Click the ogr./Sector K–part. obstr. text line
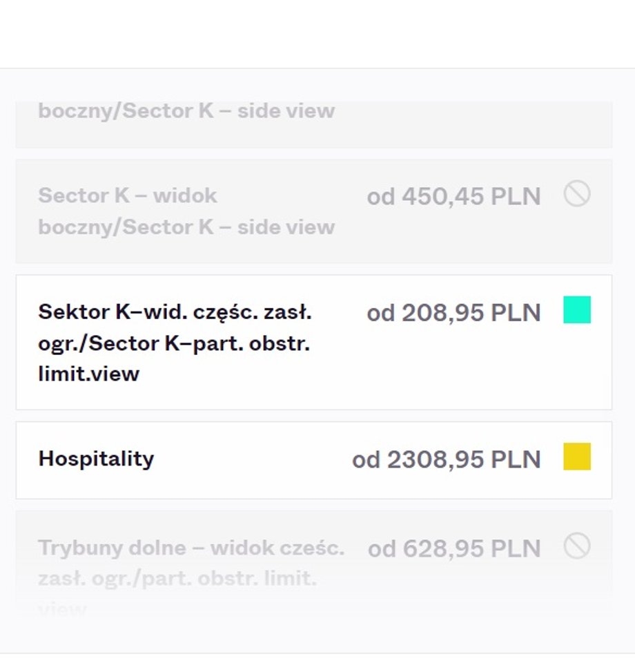 (174, 344)
